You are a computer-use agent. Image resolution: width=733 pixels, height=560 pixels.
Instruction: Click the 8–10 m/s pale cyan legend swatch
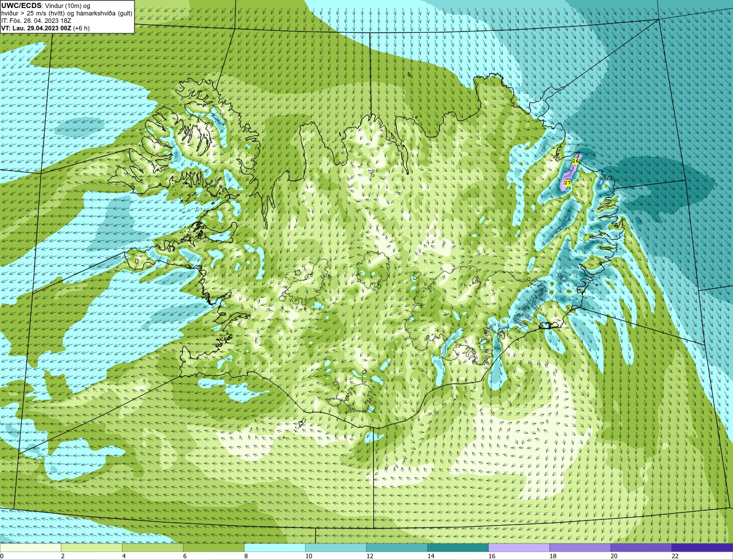tap(275, 547)
